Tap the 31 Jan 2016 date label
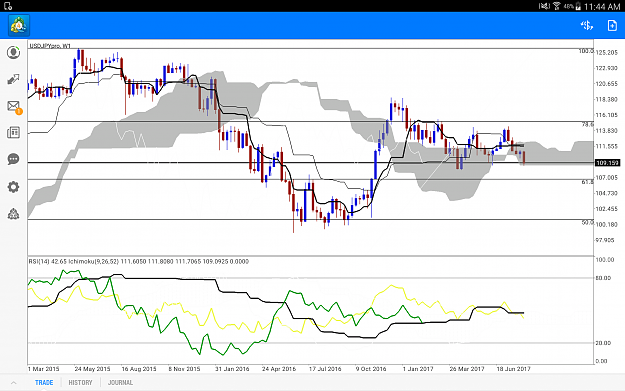Viewport: 625px width, 391px height. coord(232,369)
